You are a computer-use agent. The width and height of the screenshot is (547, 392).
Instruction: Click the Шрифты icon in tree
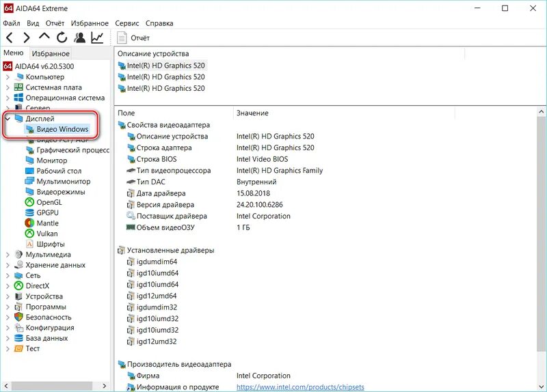point(29,244)
